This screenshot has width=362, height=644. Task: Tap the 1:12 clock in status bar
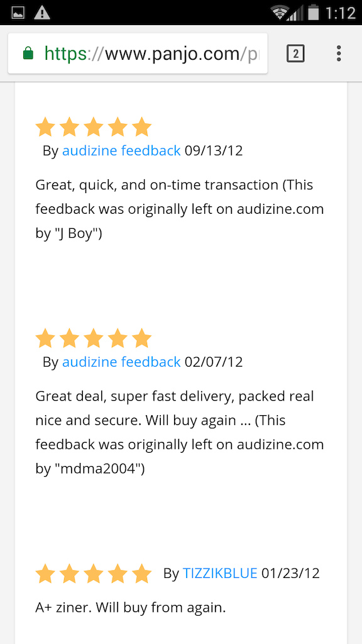[x=340, y=13]
